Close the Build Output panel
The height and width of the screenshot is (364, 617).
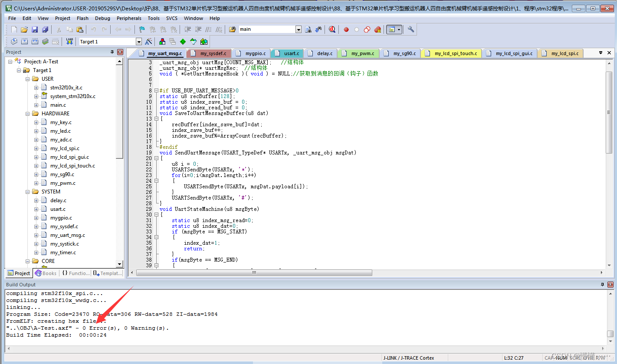click(610, 285)
